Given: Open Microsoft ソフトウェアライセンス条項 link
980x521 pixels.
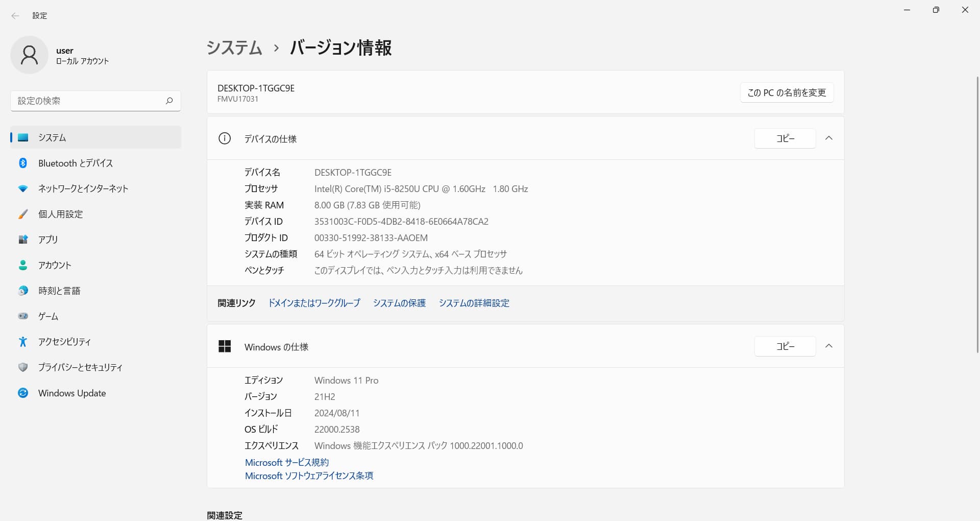Looking at the screenshot, I should (309, 476).
